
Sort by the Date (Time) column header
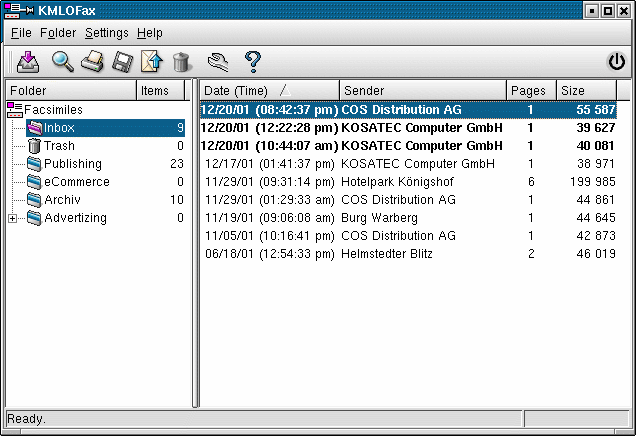270,90
